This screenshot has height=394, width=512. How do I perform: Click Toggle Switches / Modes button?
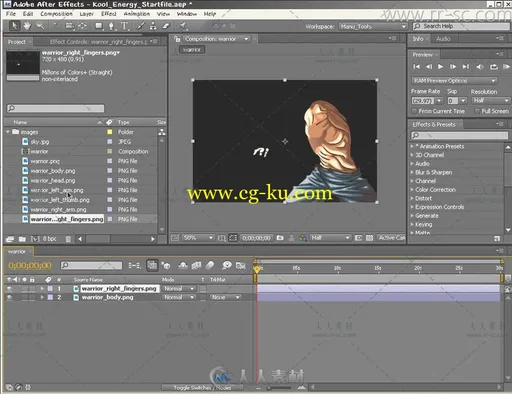pyautogui.click(x=202, y=387)
